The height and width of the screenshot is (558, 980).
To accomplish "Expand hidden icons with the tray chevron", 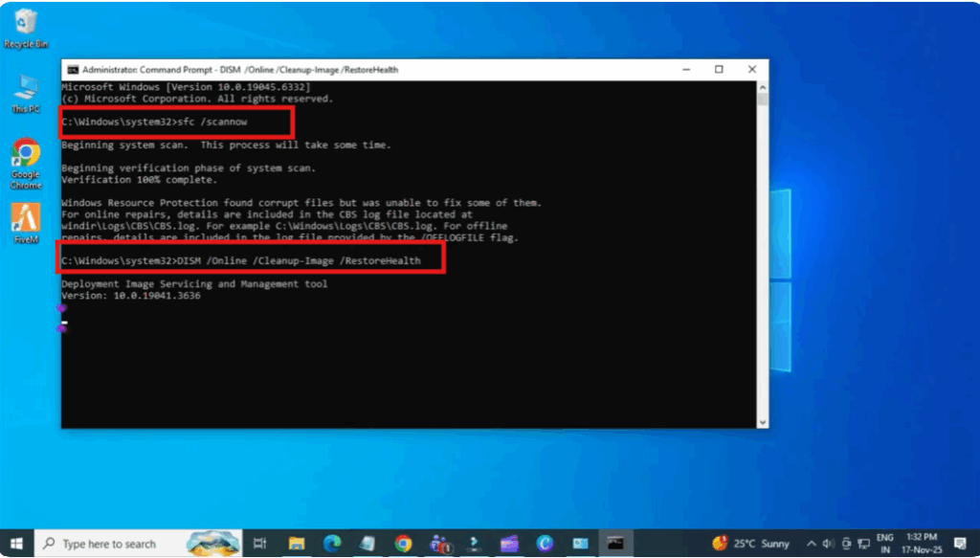I will coord(811,543).
